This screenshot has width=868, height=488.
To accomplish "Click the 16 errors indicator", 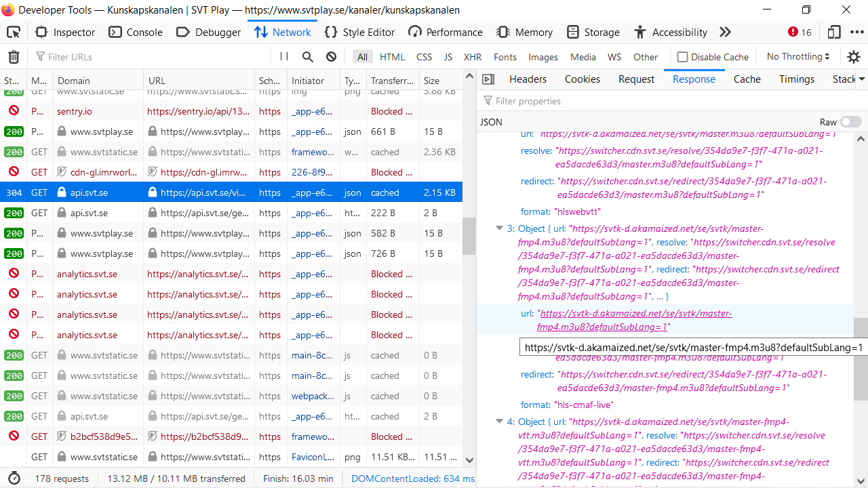I will (x=800, y=33).
